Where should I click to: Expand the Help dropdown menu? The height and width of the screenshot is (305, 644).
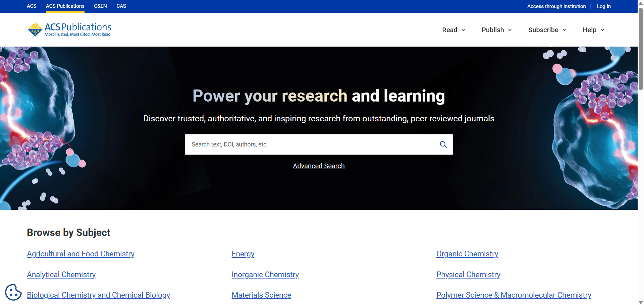pos(593,30)
